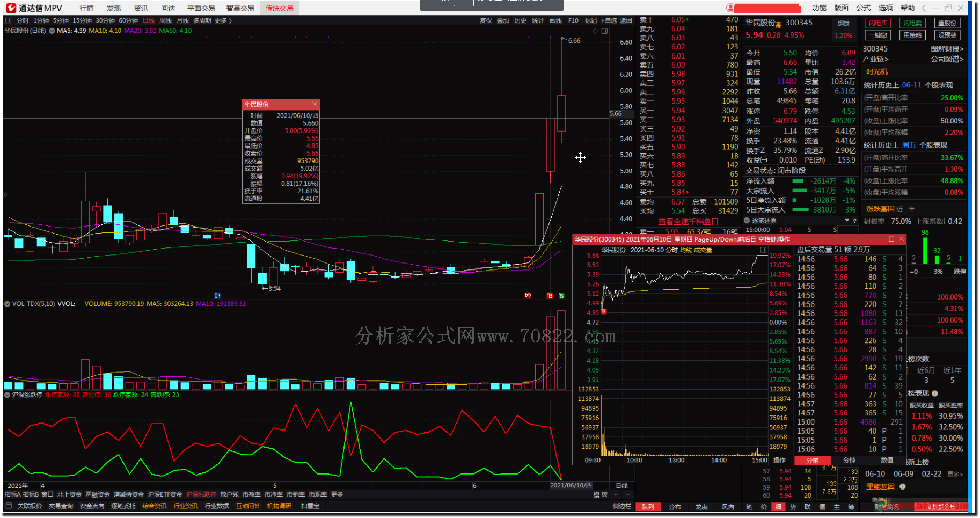Click the 设预警 button
Image resolution: width=980 pixels, height=518 pixels.
pyautogui.click(x=947, y=35)
